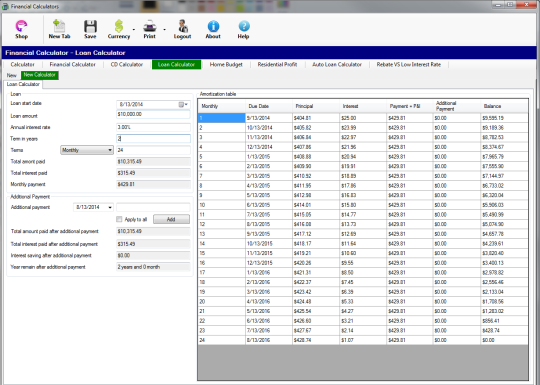Screen dimensions: 540x385
Task: Click the Add button
Action: [x=171, y=219]
